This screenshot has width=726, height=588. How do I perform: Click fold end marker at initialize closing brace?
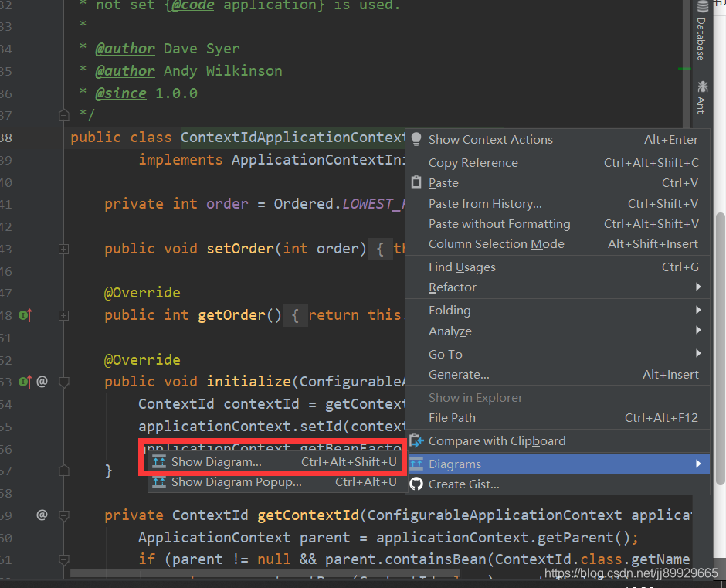(x=64, y=471)
